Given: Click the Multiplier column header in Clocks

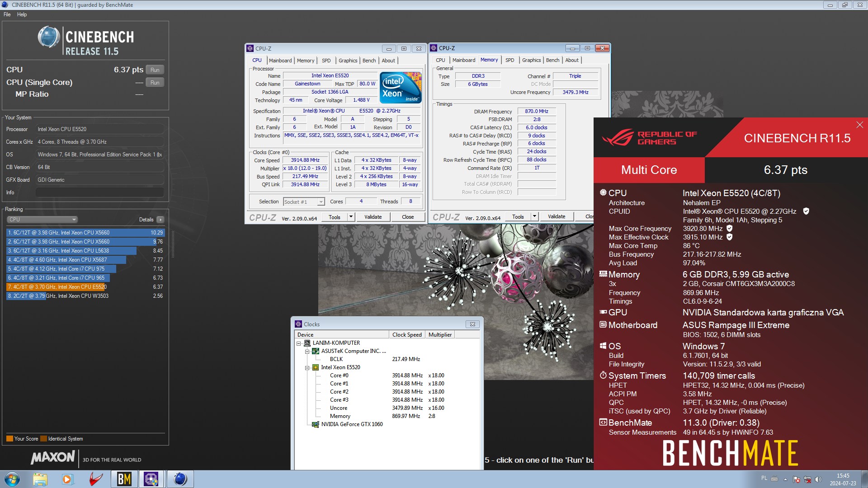Looking at the screenshot, I should (440, 335).
